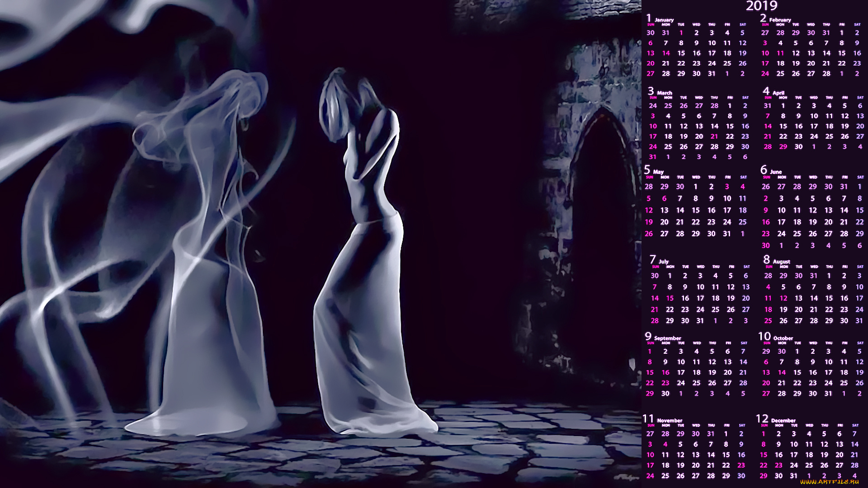This screenshot has height=488, width=868.
Task: Select the December month label
Action: click(783, 420)
